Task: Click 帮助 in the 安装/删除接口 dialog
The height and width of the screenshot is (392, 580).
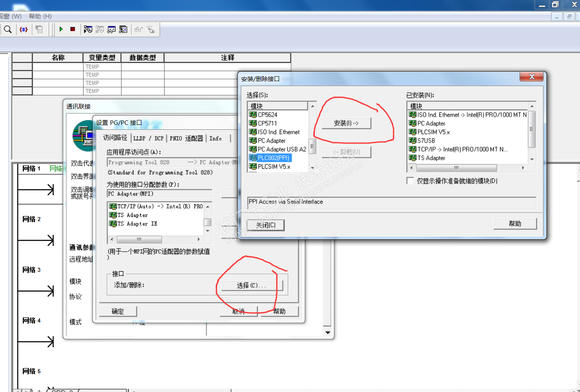Action: (x=515, y=224)
